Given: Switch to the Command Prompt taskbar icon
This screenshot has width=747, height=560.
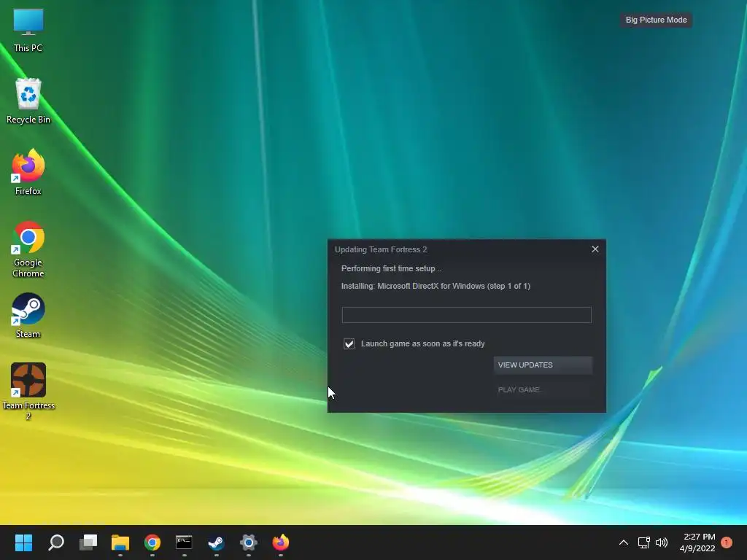Looking at the screenshot, I should (x=184, y=542).
